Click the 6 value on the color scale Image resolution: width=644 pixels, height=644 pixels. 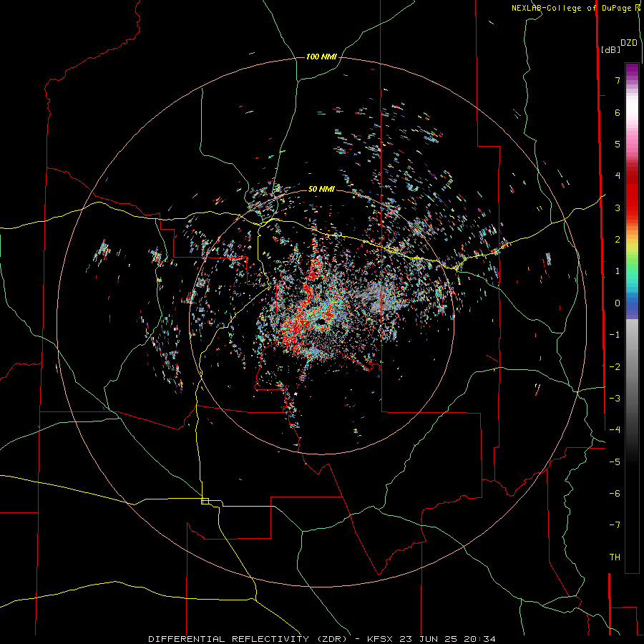click(x=618, y=112)
